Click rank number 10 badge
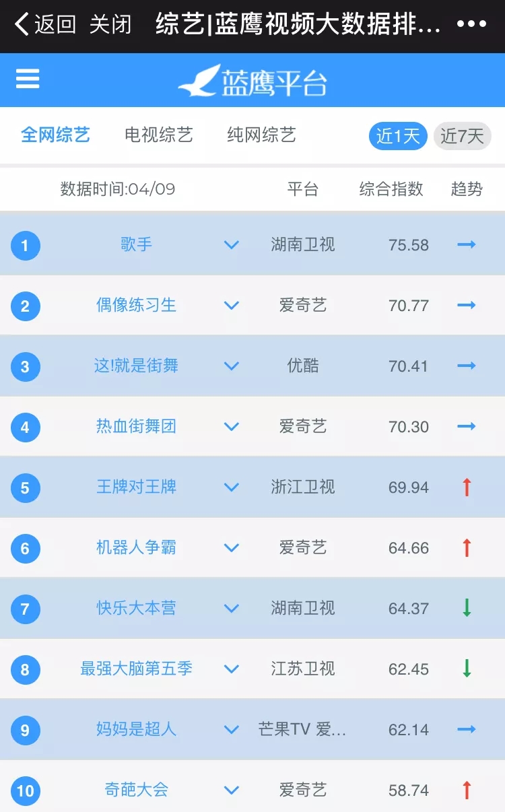Viewport: 505px width, 812px height. coord(25,790)
